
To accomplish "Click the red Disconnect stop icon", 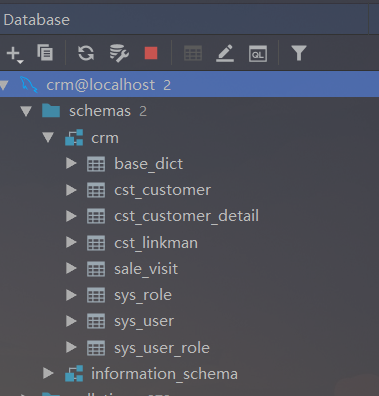I will 151,53.
